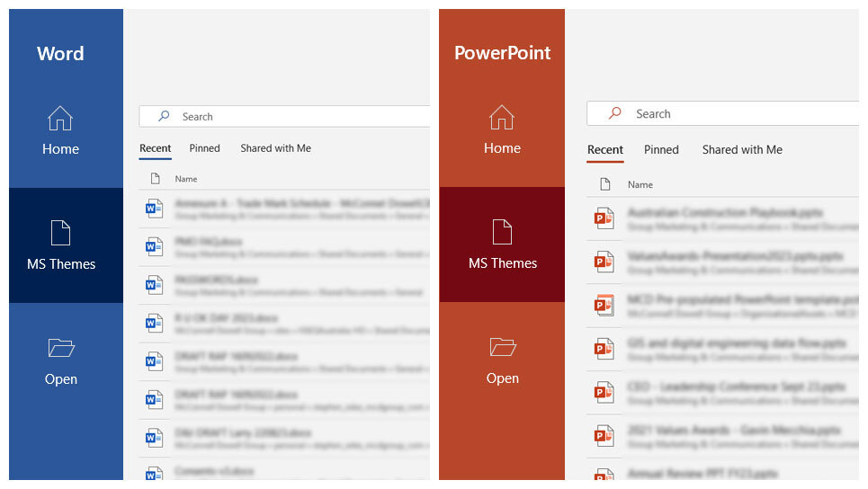Image resolution: width=868 pixels, height=489 pixels.
Task: Click the red magnifier icon in PowerPoint search
Action: (x=615, y=113)
